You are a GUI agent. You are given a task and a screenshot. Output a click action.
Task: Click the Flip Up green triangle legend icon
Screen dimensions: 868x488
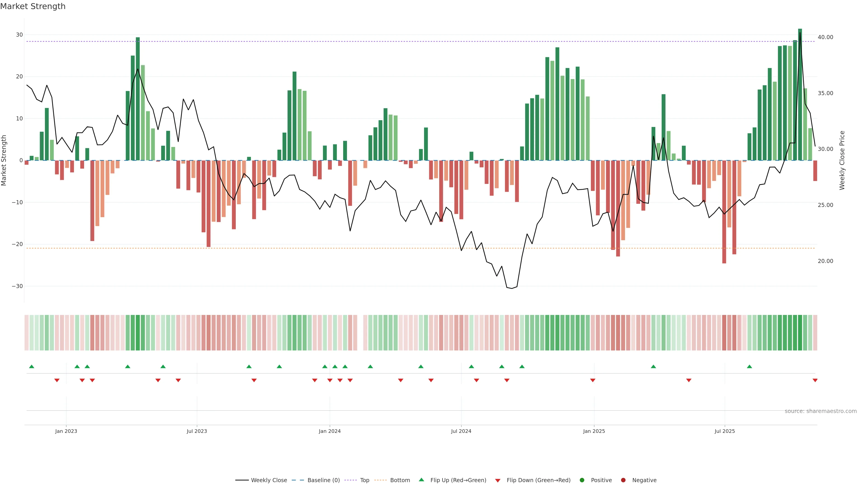pos(421,480)
